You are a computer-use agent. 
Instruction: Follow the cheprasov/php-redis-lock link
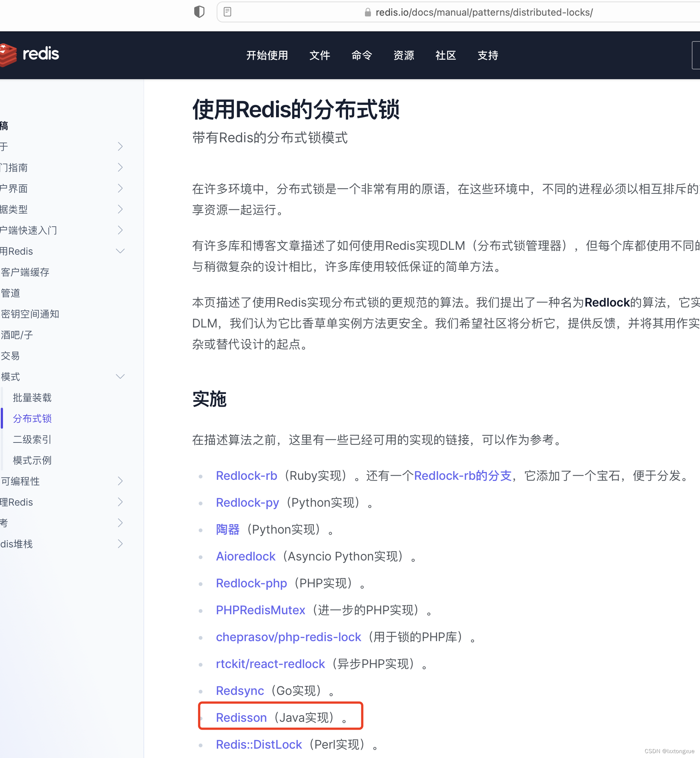coord(289,637)
